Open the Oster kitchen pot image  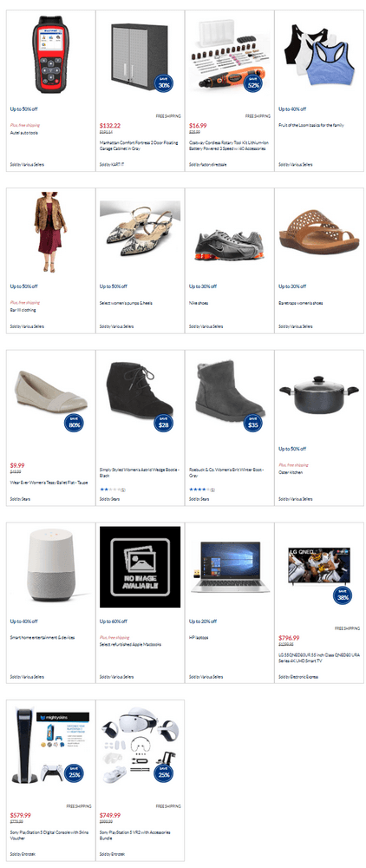319,395
